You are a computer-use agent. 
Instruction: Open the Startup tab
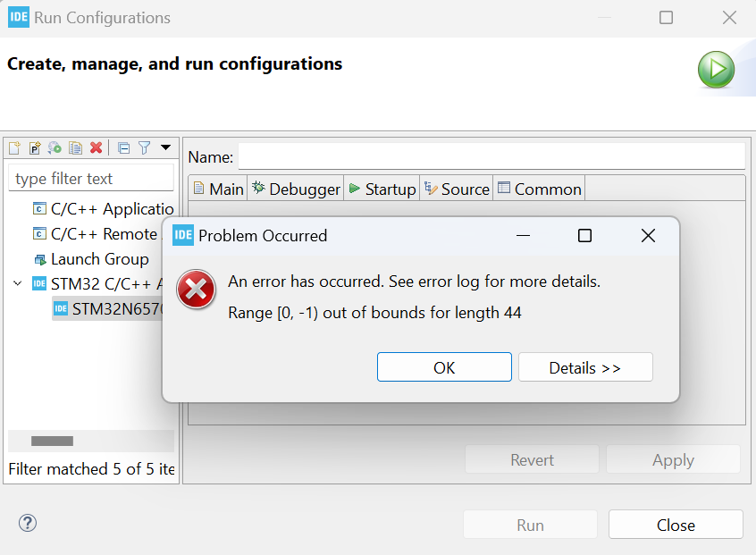(382, 189)
